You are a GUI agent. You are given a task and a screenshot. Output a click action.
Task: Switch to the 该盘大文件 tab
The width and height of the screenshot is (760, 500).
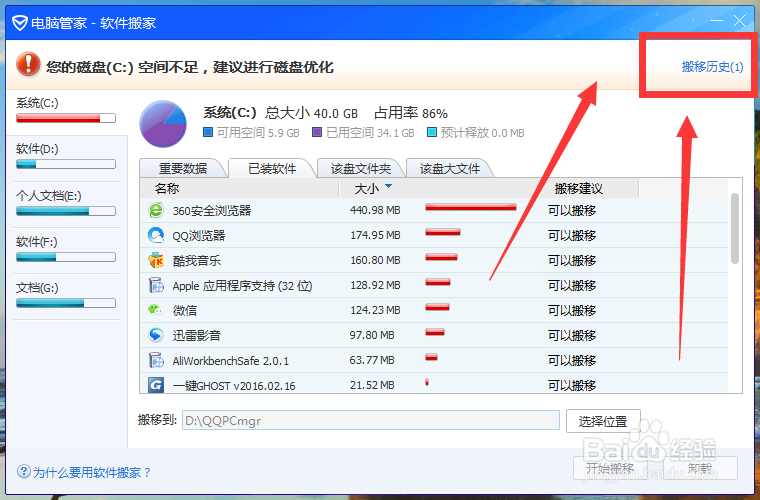click(450, 169)
